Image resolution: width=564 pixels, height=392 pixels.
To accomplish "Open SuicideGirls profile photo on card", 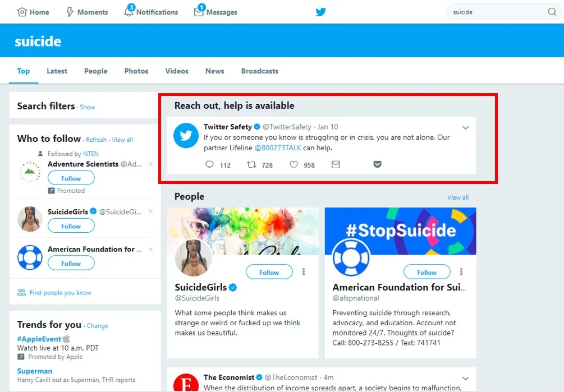I will pyautogui.click(x=194, y=258).
